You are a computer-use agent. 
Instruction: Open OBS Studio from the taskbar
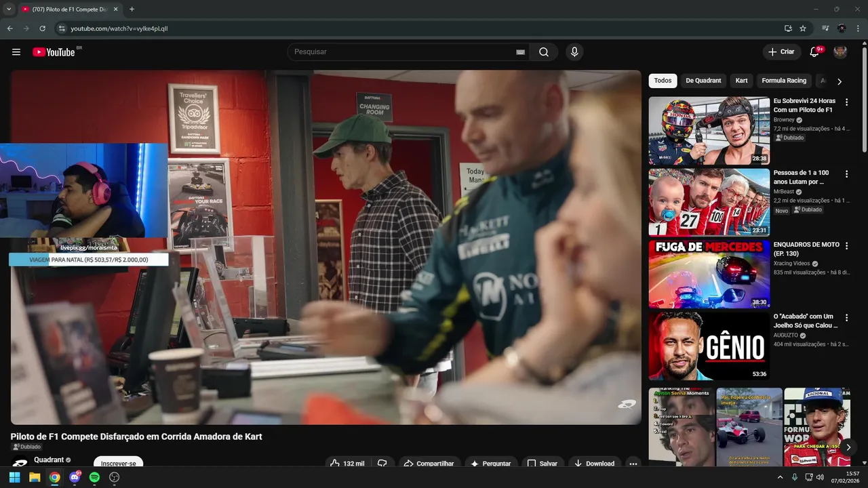115,477
